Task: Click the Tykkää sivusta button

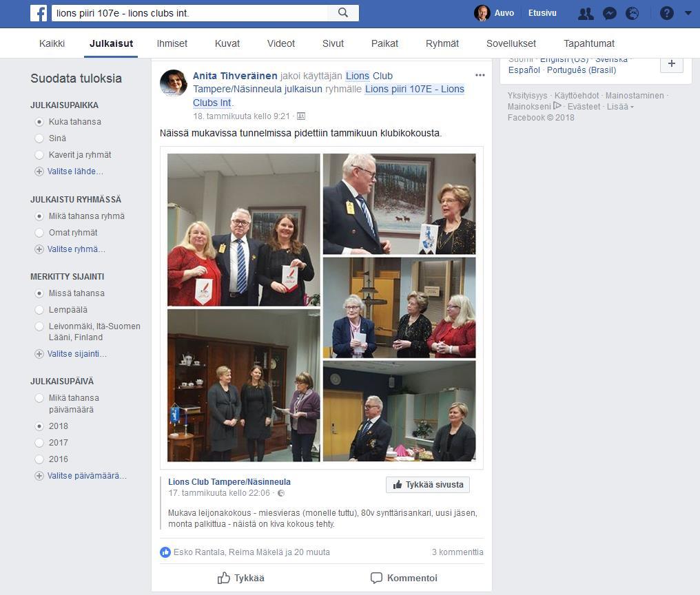Action: (x=428, y=485)
